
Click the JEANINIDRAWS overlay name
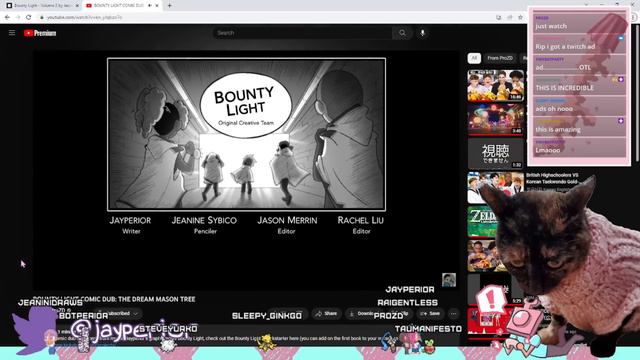point(50,302)
